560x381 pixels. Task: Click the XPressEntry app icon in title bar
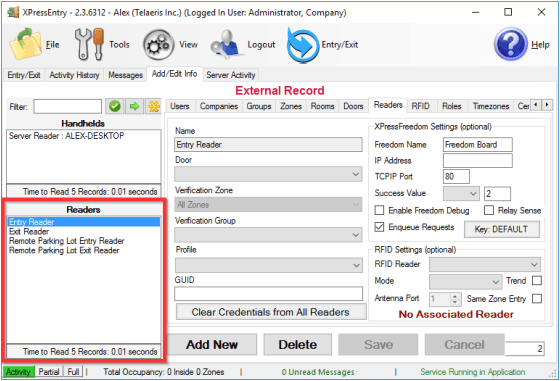click(x=13, y=12)
